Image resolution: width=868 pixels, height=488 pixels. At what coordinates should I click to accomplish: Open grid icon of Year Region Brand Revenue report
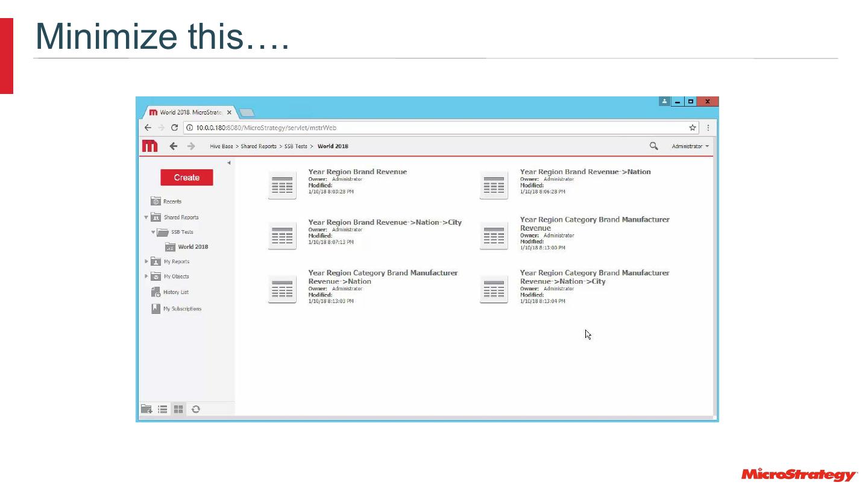point(282,185)
